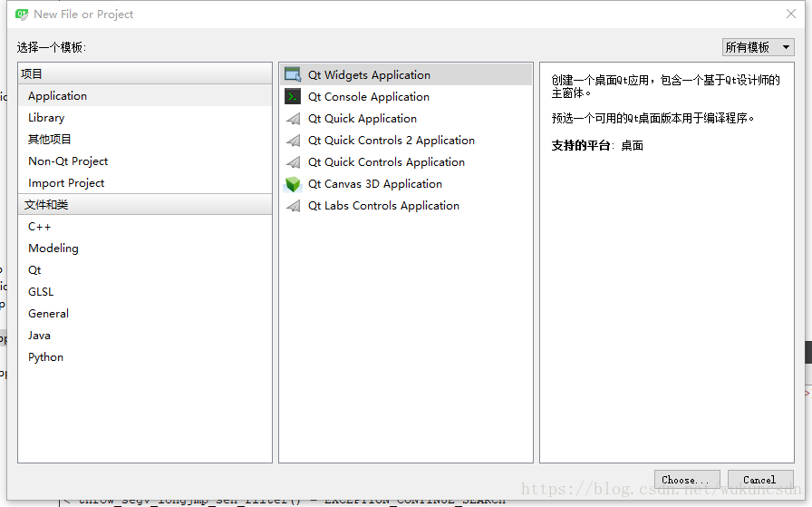Select the Qt files category
This screenshot has width=812, height=507.
click(145, 270)
